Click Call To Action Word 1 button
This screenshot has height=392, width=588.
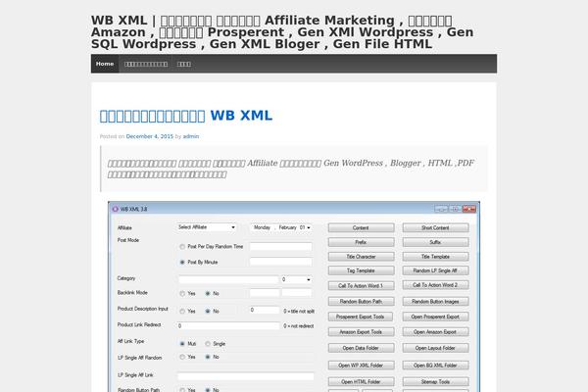[361, 286]
